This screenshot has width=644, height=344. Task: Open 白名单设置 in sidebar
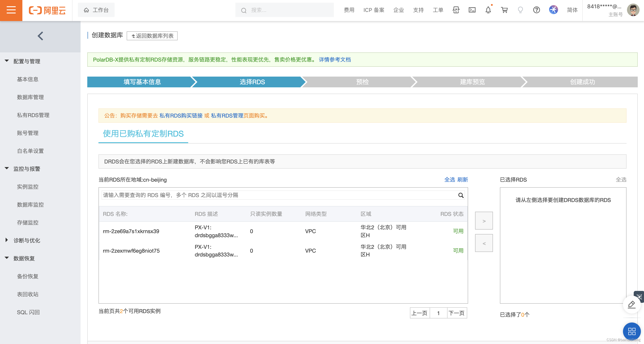[30, 151]
